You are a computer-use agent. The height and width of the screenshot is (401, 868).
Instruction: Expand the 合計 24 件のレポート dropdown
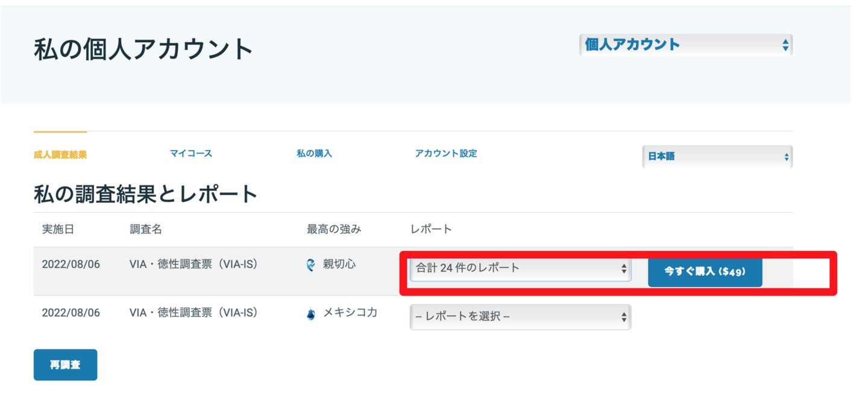[x=520, y=269]
